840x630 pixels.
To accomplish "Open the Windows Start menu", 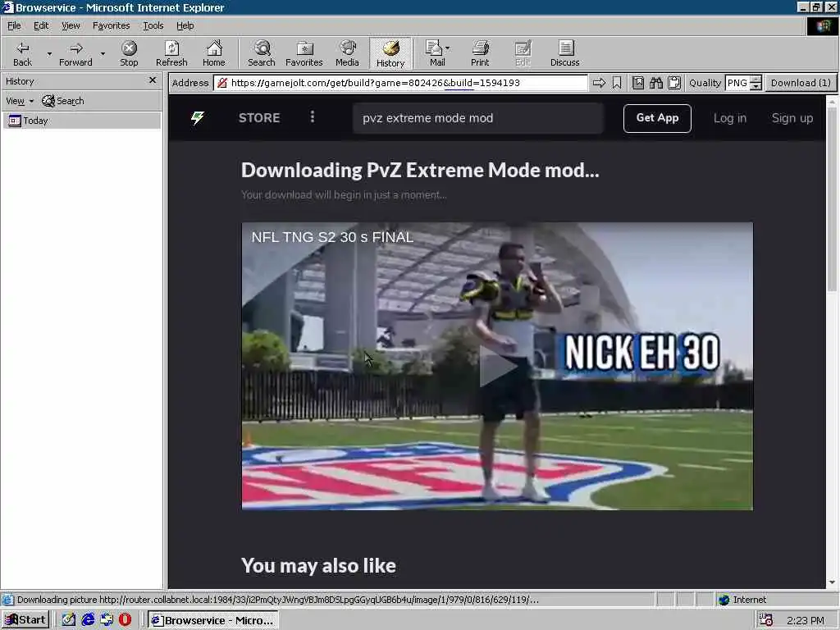I will [x=25, y=620].
